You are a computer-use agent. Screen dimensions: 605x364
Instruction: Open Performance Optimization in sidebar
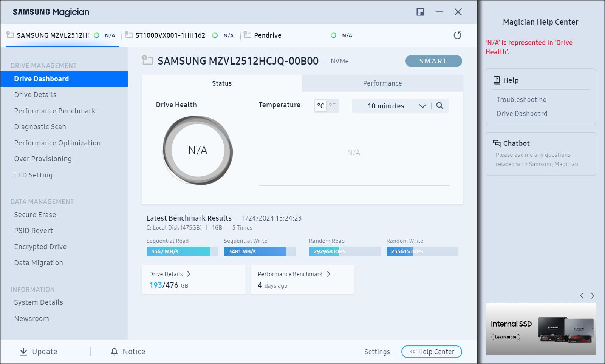pyautogui.click(x=57, y=143)
